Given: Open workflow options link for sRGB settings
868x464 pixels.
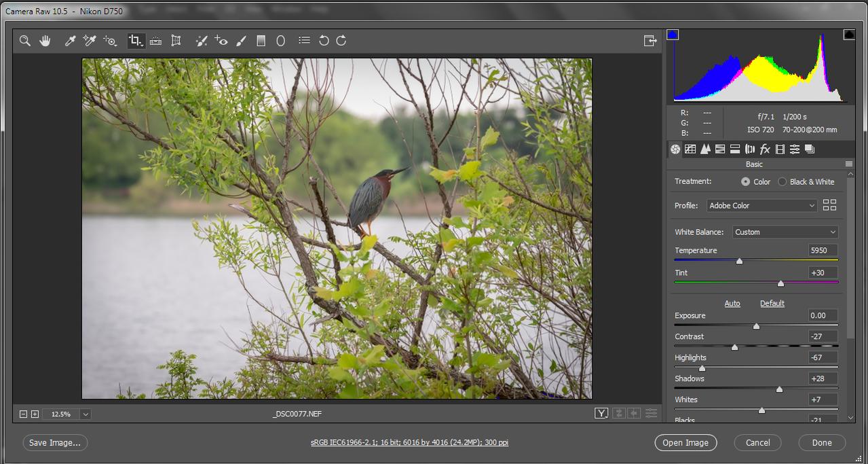Looking at the screenshot, I should [409, 442].
